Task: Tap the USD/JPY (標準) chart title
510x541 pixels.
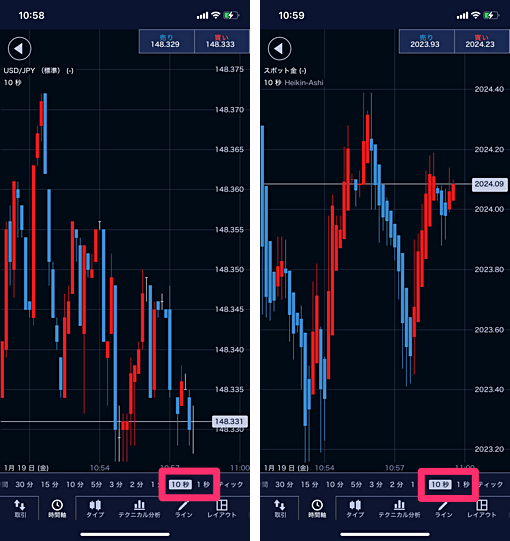Action: tap(38, 71)
